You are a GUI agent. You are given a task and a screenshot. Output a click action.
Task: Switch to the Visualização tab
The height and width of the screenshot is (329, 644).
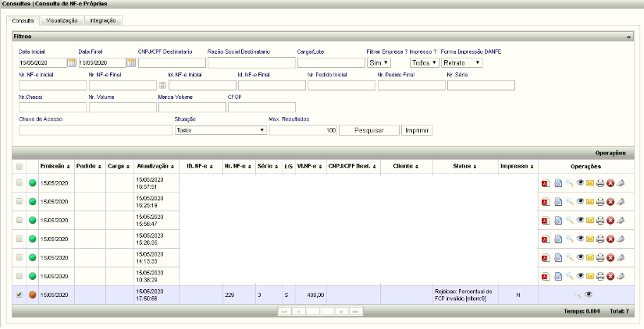pyautogui.click(x=62, y=20)
